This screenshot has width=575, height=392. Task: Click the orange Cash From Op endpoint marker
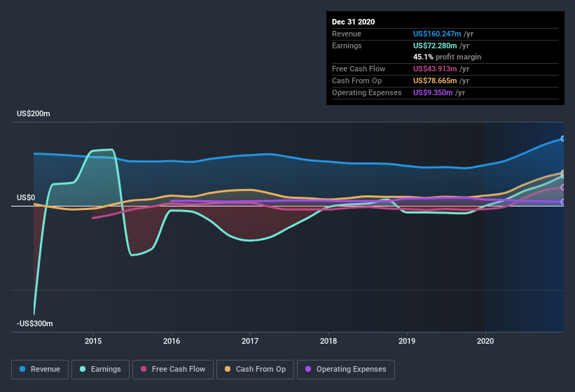pyautogui.click(x=562, y=173)
